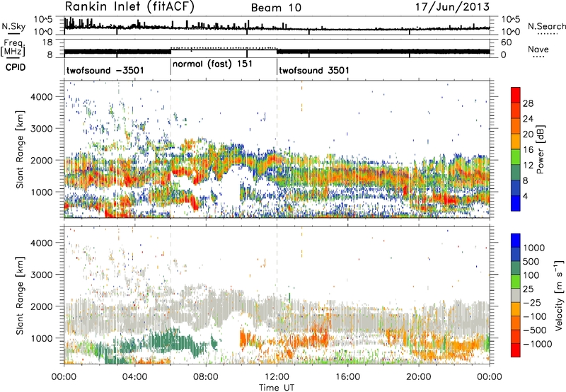Click the "Time UT" axis title
The image size is (566, 392).
pos(277,388)
